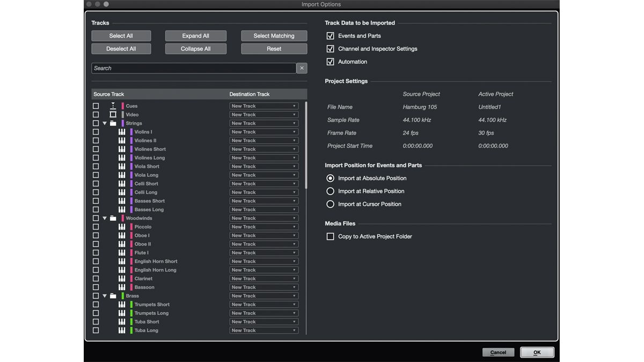This screenshot has height=362, width=644.
Task: Click the green color strip of Brass
Action: [x=122, y=296]
